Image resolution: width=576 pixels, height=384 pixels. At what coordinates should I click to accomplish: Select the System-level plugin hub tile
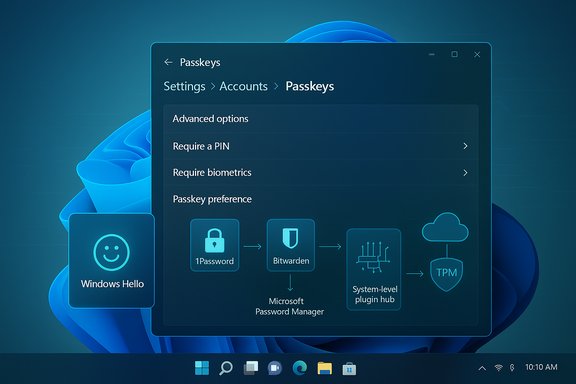point(374,269)
